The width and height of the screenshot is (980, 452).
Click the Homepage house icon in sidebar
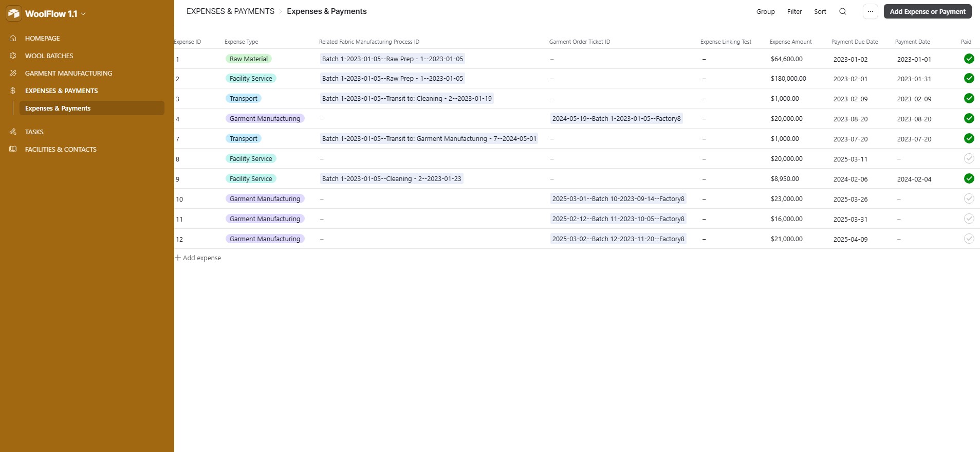[x=13, y=38]
